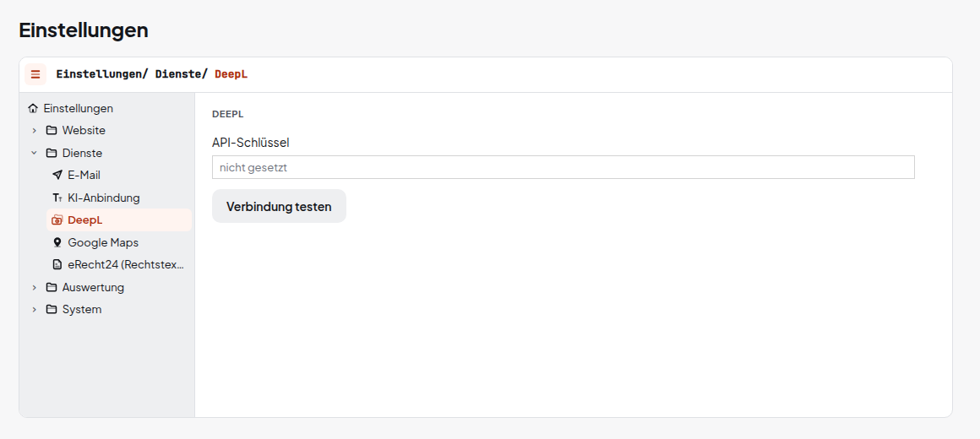Select the Website folder label
Image resolution: width=980 pixels, height=439 pixels.
click(84, 131)
